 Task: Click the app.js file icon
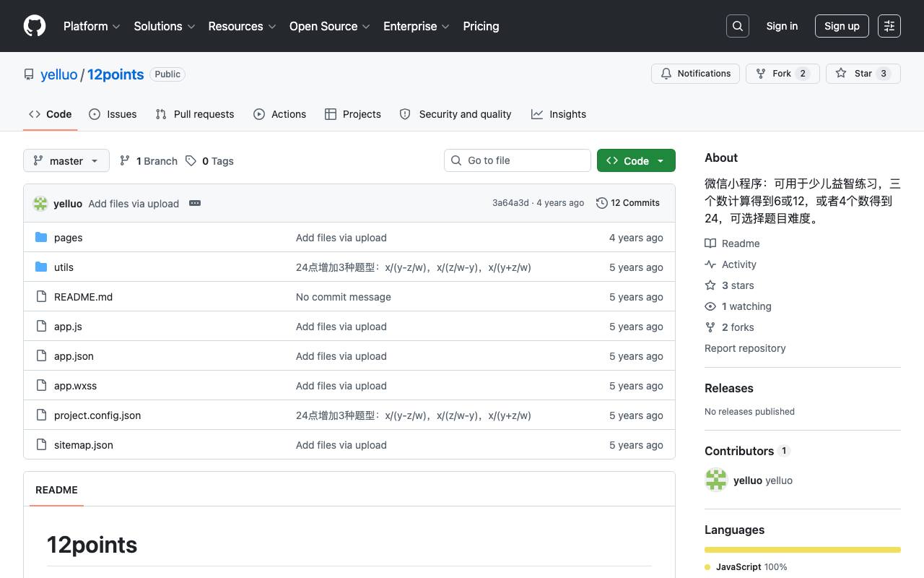(41, 327)
